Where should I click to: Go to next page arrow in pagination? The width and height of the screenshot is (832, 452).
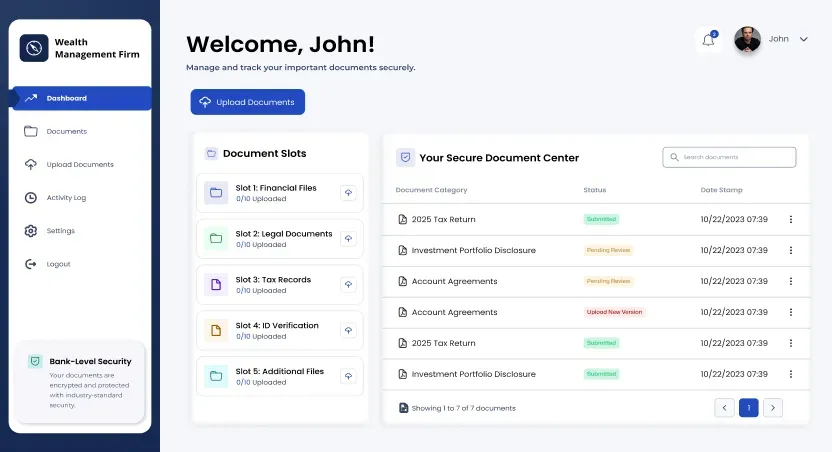773,407
